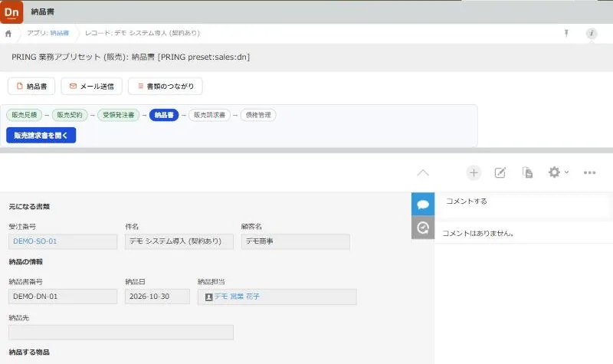This screenshot has height=364, width=613.
Task: Click the 顧客名 value デモ商事
Action: point(296,241)
